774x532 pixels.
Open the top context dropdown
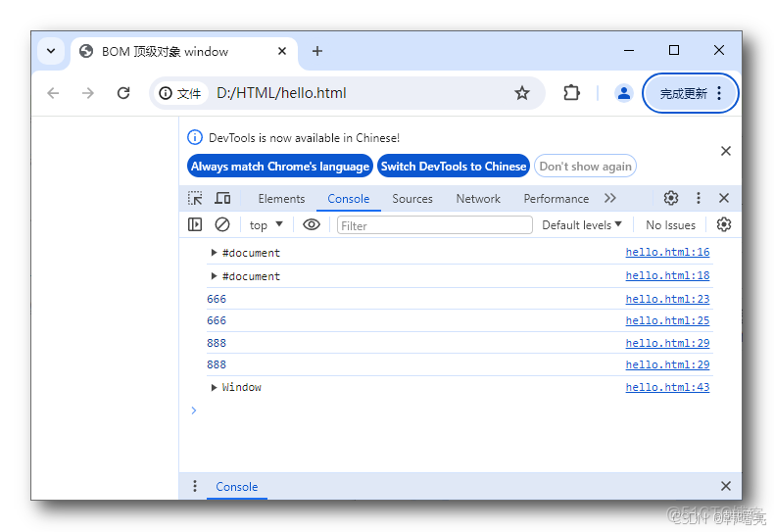[266, 225]
